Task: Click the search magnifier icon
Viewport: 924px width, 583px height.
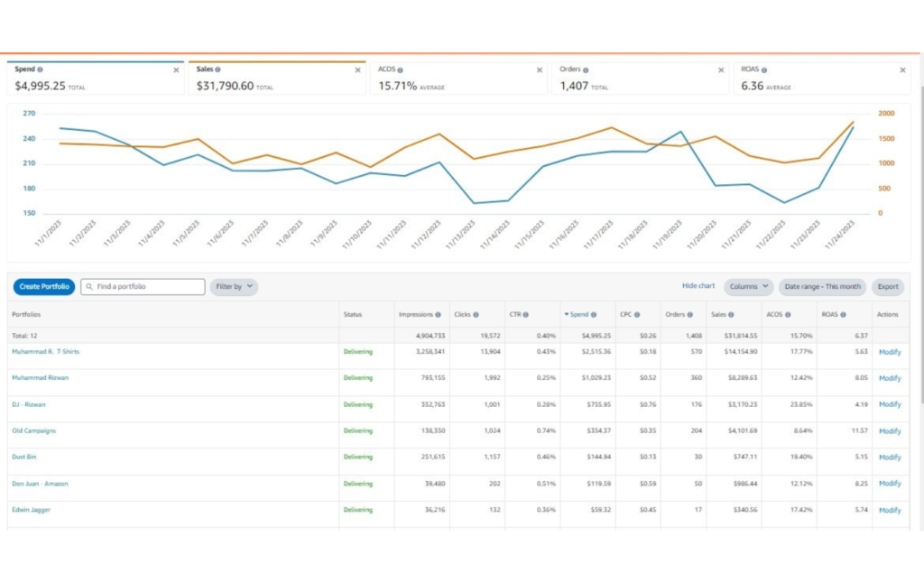Action: pyautogui.click(x=89, y=286)
